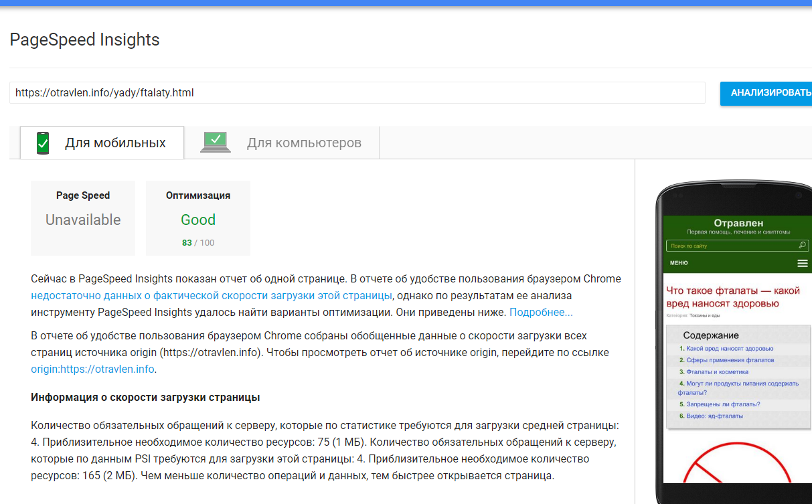Open Какой вред наносят здоровью contents link
Viewport: 812px width, 504px height.
click(730, 349)
